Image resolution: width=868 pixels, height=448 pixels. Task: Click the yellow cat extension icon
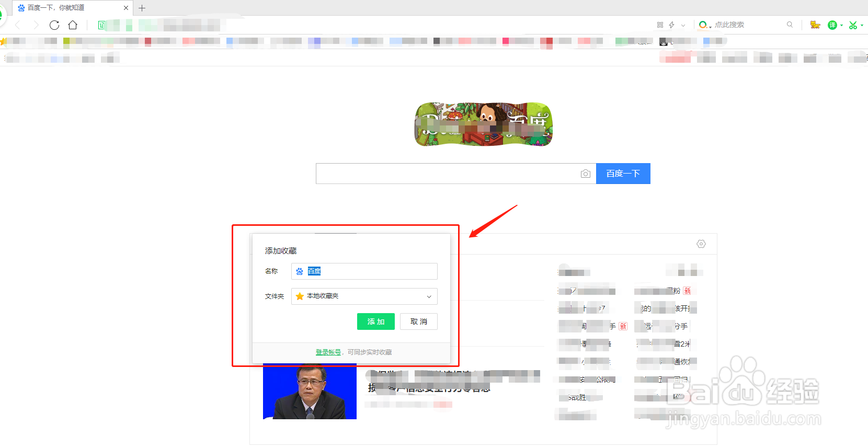tap(815, 25)
